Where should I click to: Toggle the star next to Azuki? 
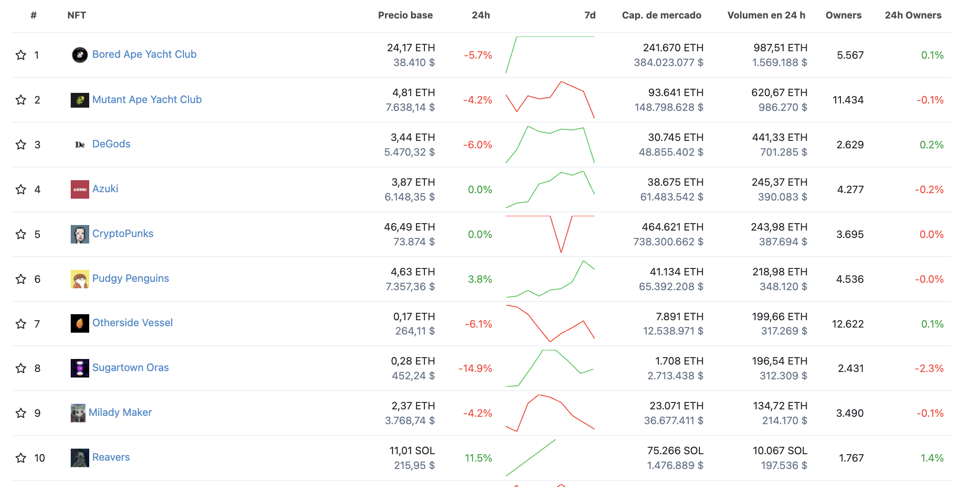point(21,189)
